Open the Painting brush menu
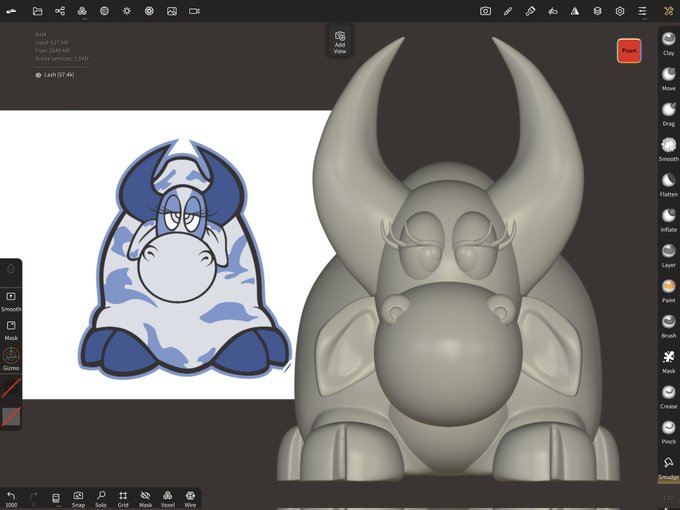Image resolution: width=680 pixels, height=510 pixels. pos(530,11)
